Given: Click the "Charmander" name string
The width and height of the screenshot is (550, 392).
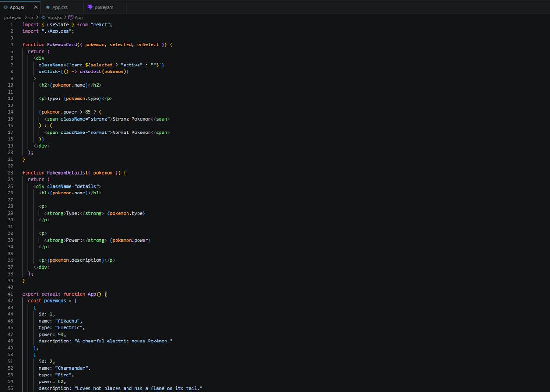Looking at the screenshot, I should (71, 368).
